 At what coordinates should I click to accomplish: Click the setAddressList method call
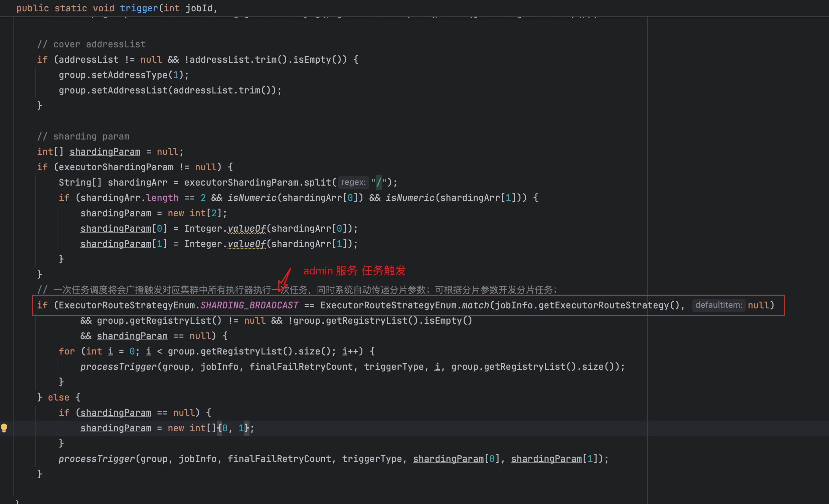tap(130, 90)
